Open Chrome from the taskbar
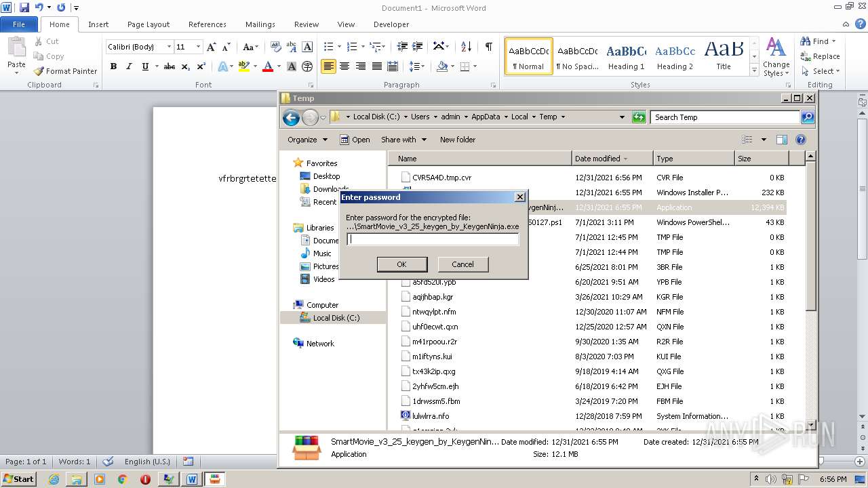 pos(122,479)
